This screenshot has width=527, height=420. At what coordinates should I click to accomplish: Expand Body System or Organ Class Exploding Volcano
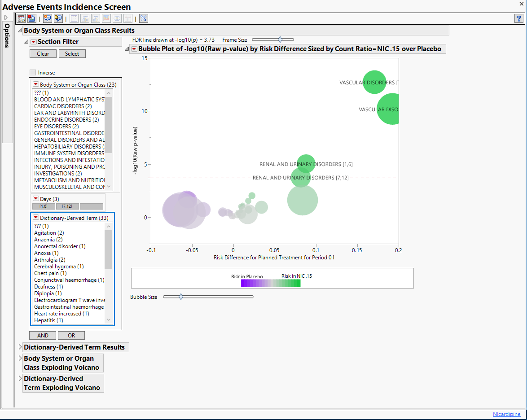click(20, 359)
